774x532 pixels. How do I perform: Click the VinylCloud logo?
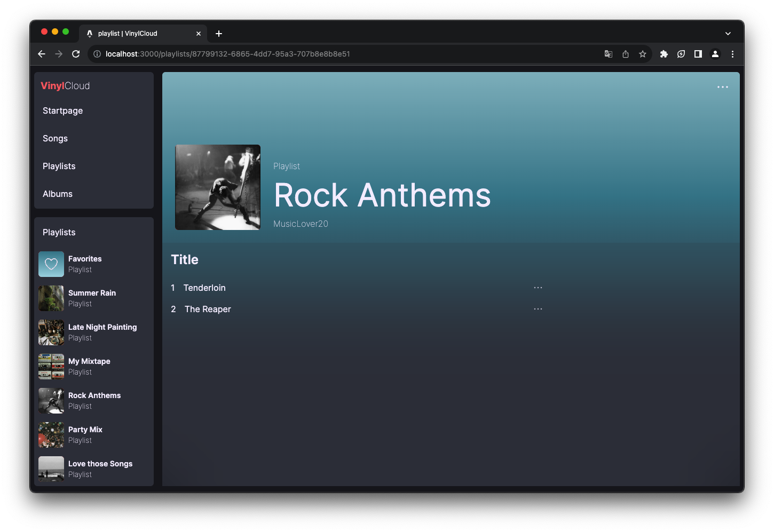pyautogui.click(x=65, y=86)
